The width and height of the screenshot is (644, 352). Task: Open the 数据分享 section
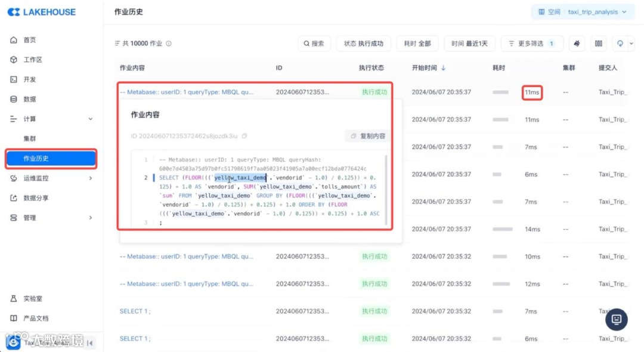36,198
